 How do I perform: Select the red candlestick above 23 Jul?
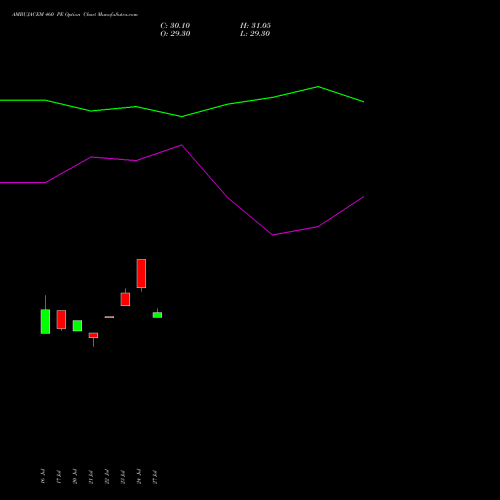click(125, 299)
